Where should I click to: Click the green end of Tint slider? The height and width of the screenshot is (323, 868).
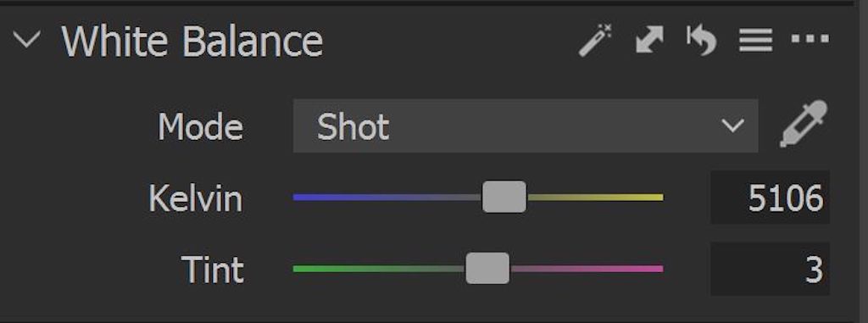[304, 269]
